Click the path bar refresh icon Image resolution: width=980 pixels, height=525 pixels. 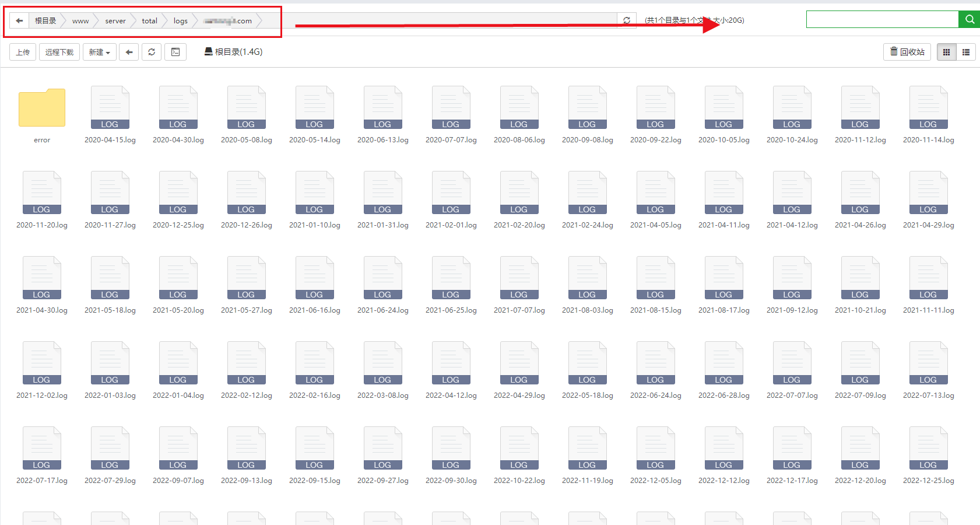(627, 20)
